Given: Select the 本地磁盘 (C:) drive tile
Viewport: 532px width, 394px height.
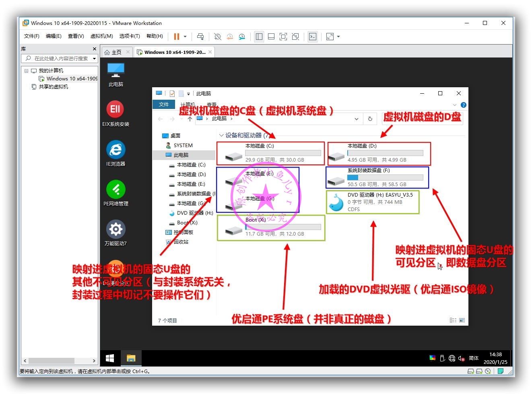Looking at the screenshot, I should [271, 153].
